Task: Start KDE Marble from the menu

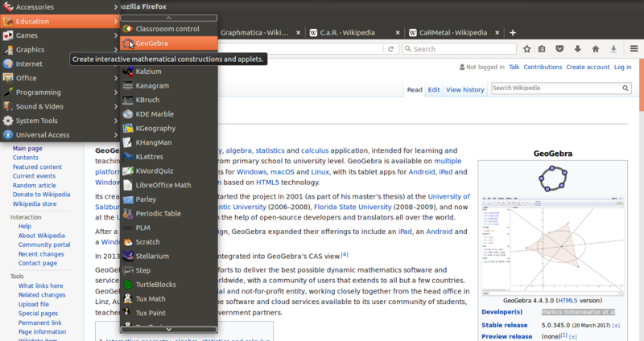Action: coord(169,114)
